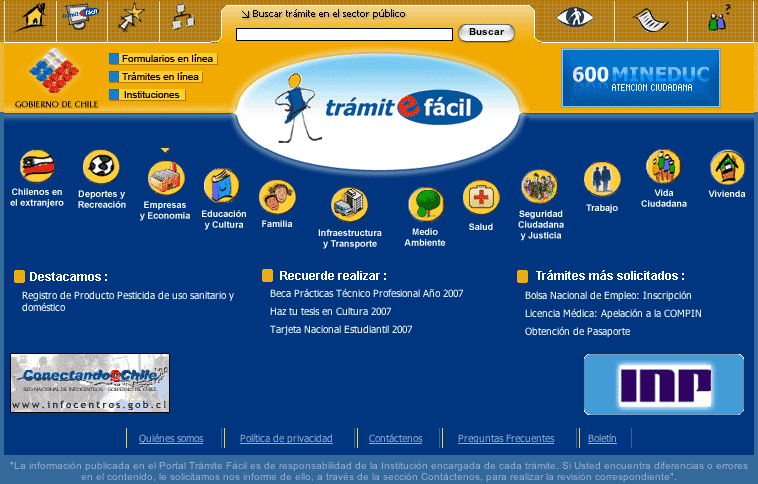Open Registro de Producto Pesticida link
Image resolution: width=758 pixels, height=484 pixels.
point(128,301)
